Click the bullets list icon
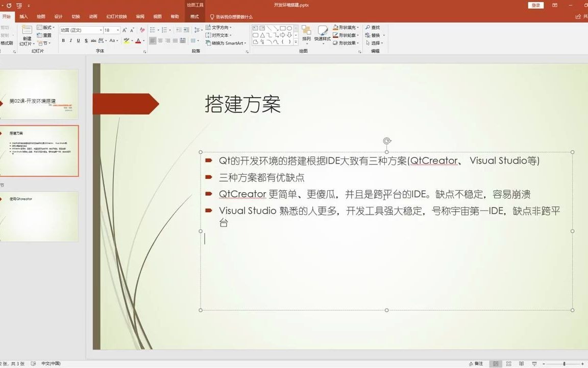Screen dimensions: 588x368 [x=152, y=29]
